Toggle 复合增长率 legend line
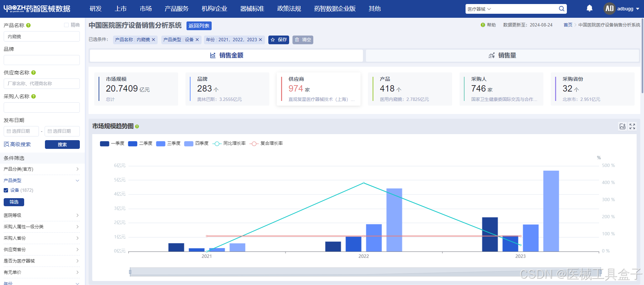This screenshot has width=644, height=285. tap(266, 144)
